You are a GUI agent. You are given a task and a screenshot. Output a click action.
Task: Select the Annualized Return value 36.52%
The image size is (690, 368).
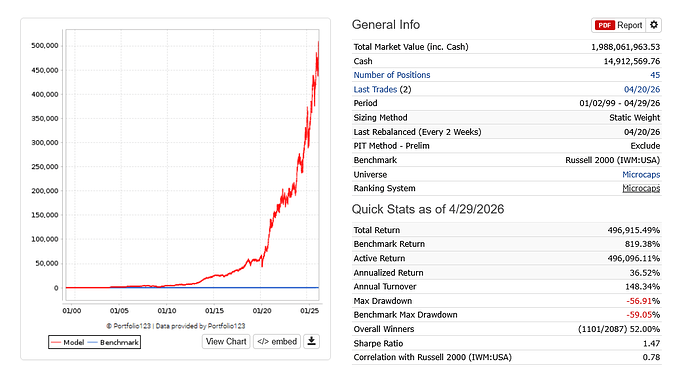pyautogui.click(x=644, y=272)
